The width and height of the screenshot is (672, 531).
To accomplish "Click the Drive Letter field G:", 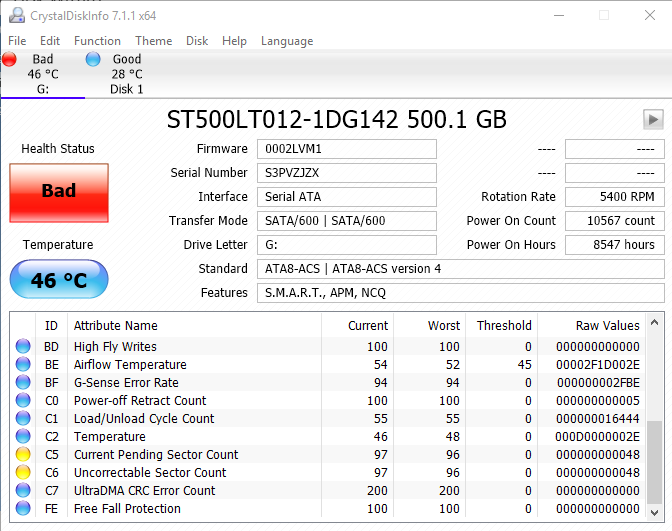I will 347,245.
